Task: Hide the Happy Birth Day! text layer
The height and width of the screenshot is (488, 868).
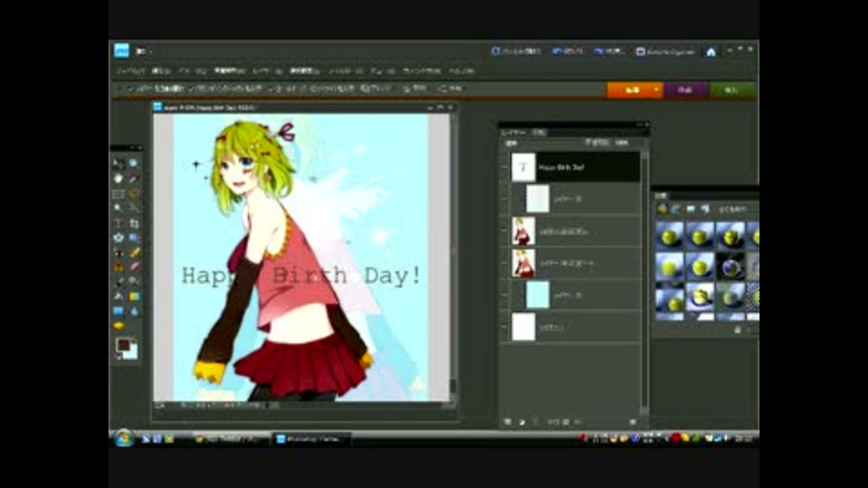Action: tap(505, 166)
